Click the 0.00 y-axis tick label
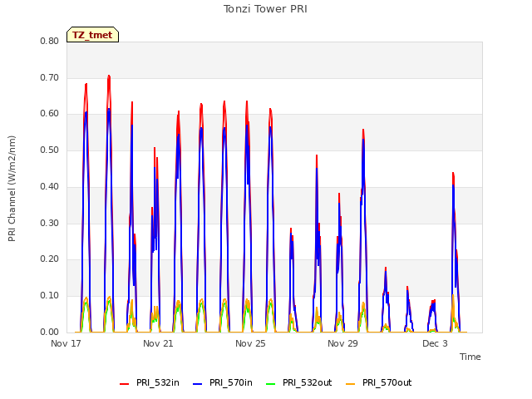 pyautogui.click(x=50, y=332)
